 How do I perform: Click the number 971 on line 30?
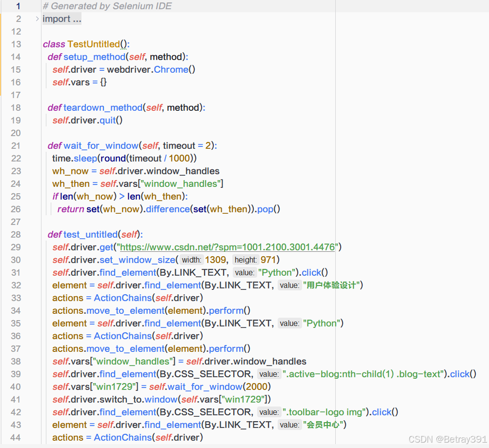tap(268, 260)
